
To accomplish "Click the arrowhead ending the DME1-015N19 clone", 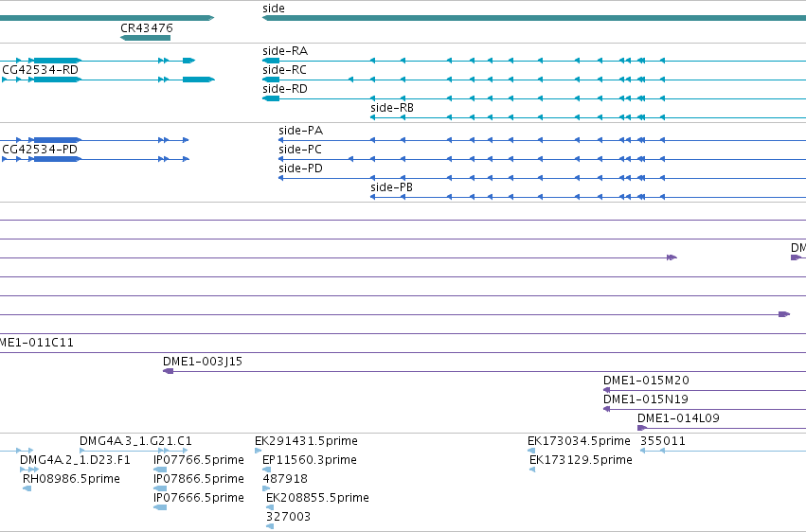I will [x=606, y=409].
